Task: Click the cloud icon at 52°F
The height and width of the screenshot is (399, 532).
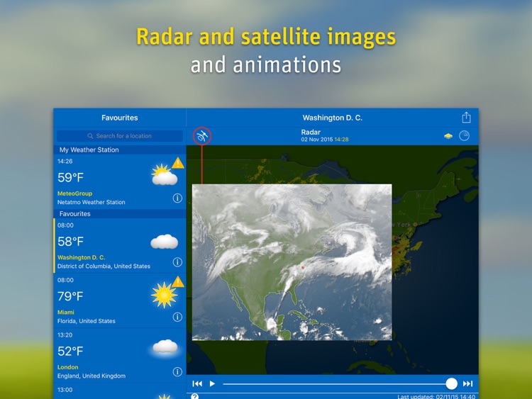Action: [165, 347]
